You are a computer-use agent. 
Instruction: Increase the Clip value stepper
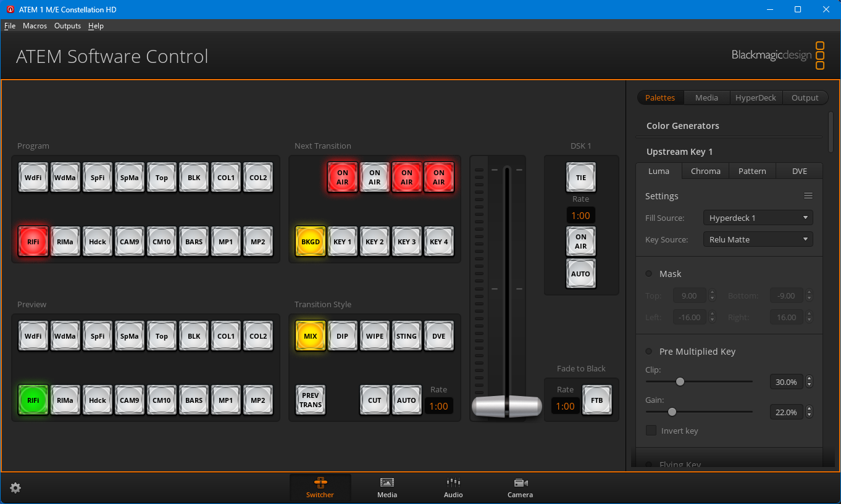click(810, 379)
